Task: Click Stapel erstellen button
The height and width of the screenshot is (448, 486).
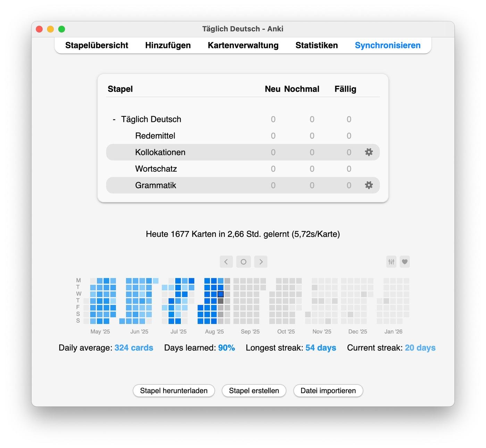Action: click(254, 391)
